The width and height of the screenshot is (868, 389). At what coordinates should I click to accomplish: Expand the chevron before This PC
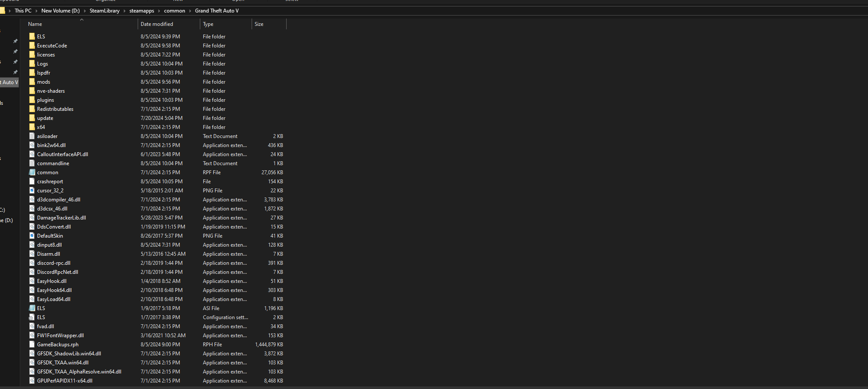[x=9, y=11]
